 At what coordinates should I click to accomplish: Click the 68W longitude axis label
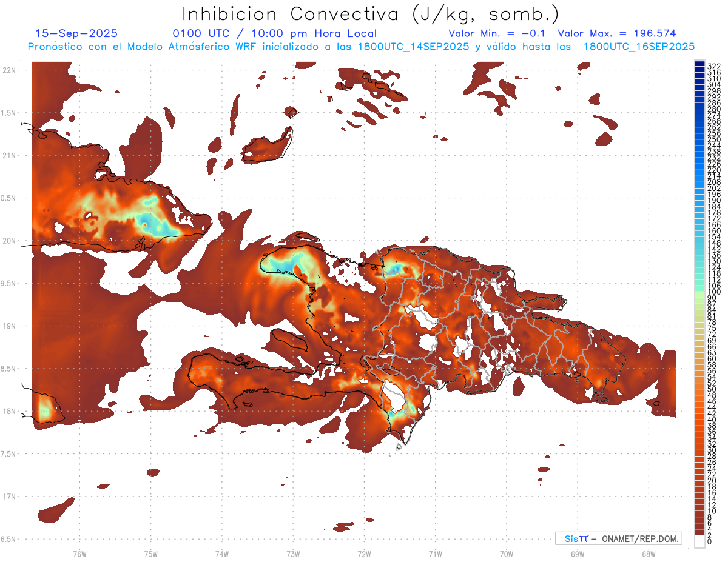click(648, 554)
